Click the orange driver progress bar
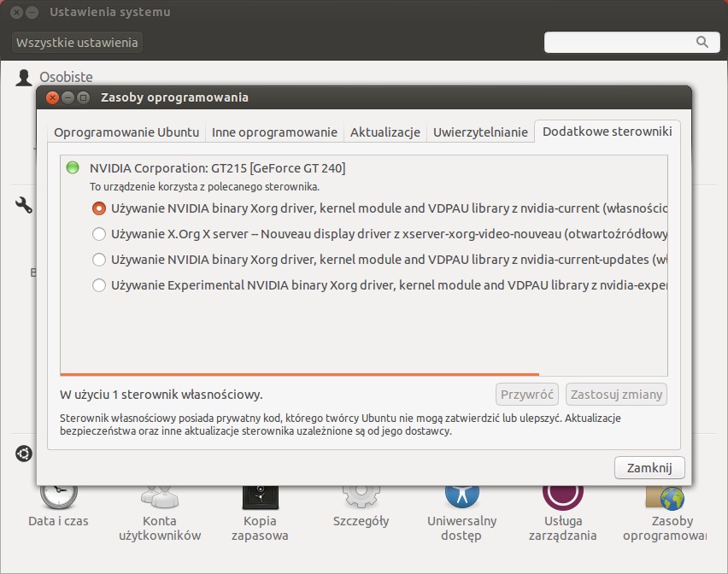728x574 pixels. click(x=299, y=374)
